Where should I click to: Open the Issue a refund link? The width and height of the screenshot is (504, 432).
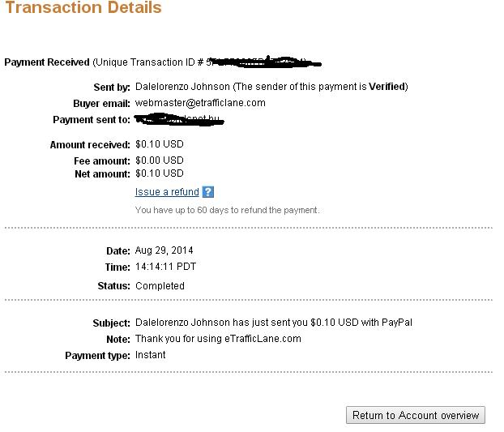point(167,192)
